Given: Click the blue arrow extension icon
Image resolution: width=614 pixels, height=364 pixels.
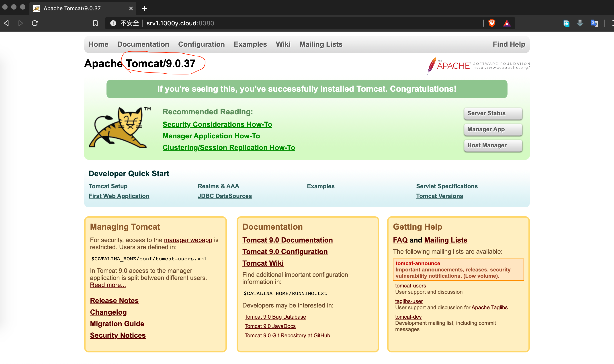Looking at the screenshot, I should point(566,23).
